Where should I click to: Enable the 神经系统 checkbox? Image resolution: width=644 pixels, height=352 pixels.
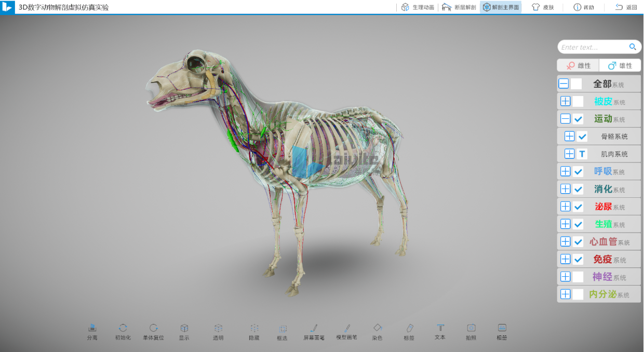[578, 277]
